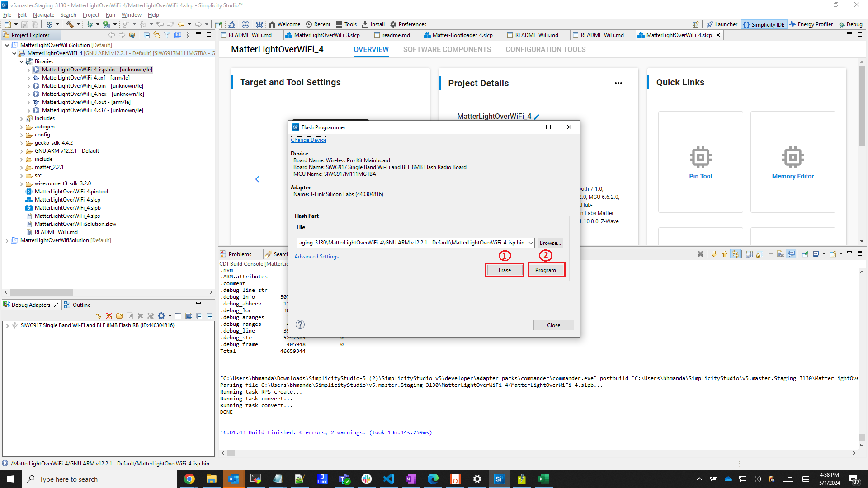Image resolution: width=868 pixels, height=488 pixels.
Task: Click the build hammer icon in toolbar
Action: 70,24
